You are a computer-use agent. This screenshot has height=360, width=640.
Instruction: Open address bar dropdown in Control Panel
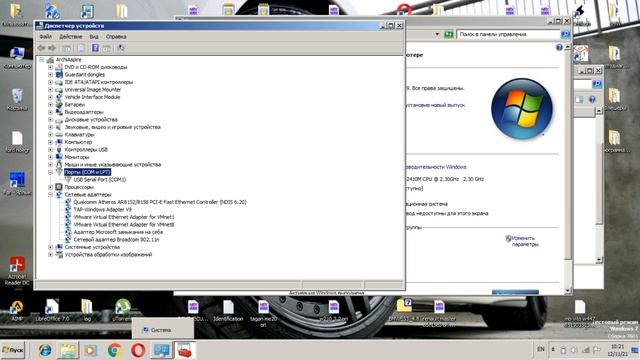(x=437, y=34)
